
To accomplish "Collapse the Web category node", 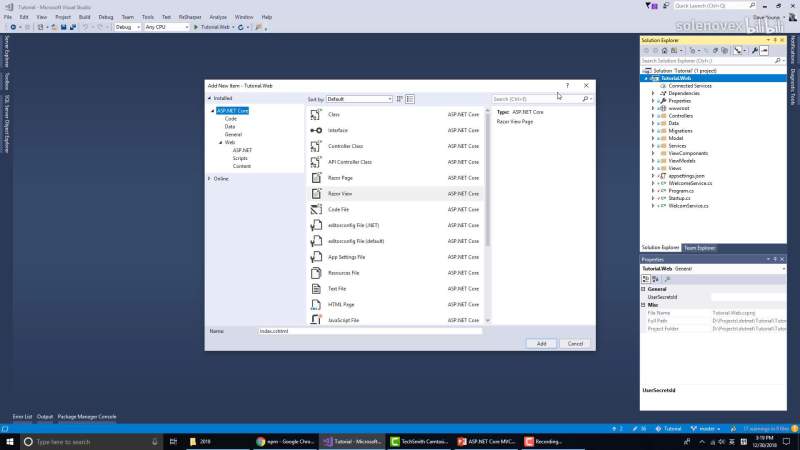I will [x=221, y=142].
